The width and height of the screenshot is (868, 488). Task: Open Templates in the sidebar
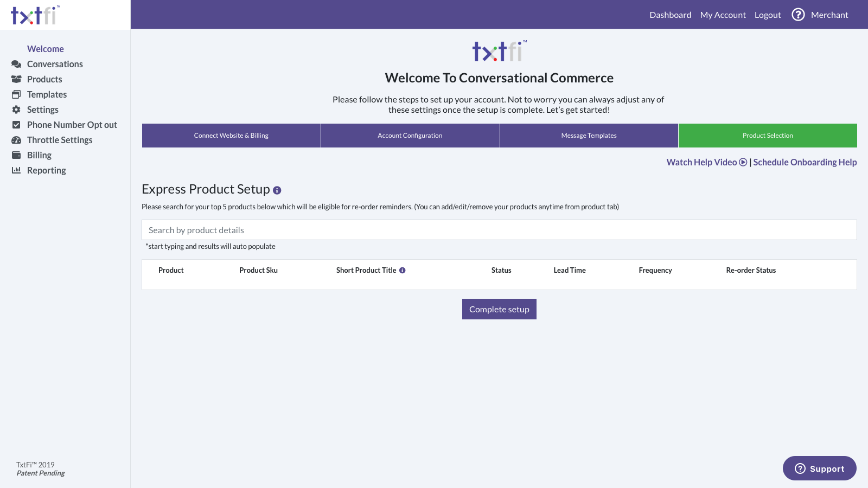pyautogui.click(x=47, y=94)
